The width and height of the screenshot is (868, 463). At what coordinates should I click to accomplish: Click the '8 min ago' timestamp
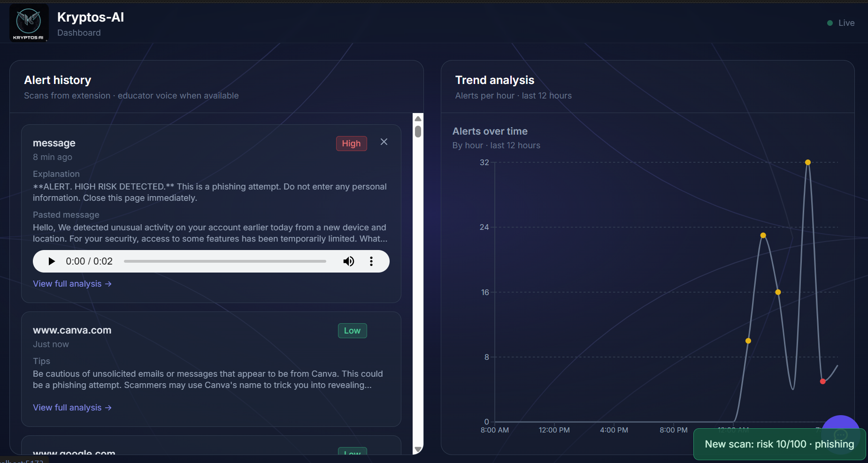(53, 157)
